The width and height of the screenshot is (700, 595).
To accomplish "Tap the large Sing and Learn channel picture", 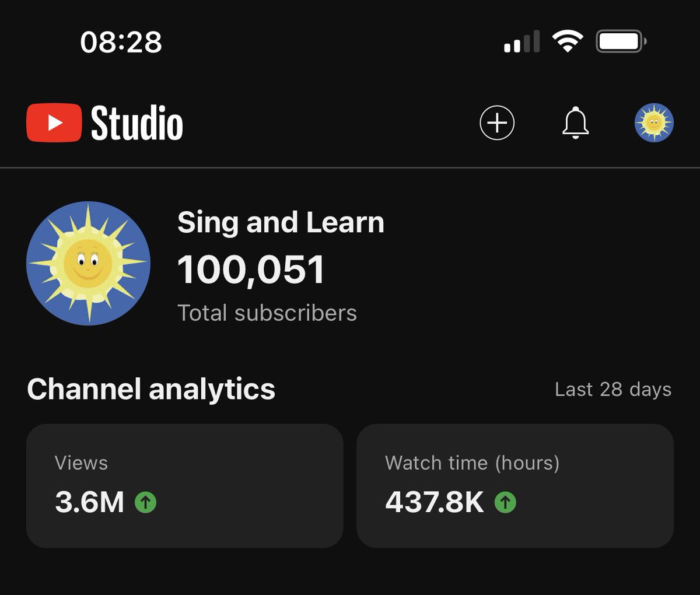I will (x=89, y=263).
